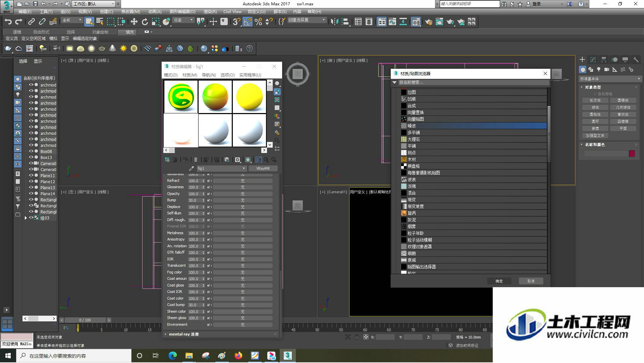Open 模式(D) menu in Material Editor
Image resolution: width=644 pixels, height=363 pixels.
tap(171, 75)
